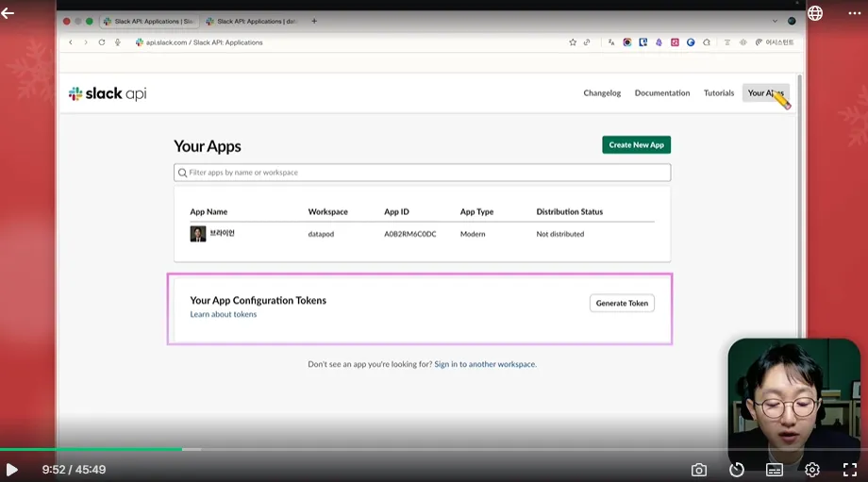Click the datapod workspace cell

[321, 234]
